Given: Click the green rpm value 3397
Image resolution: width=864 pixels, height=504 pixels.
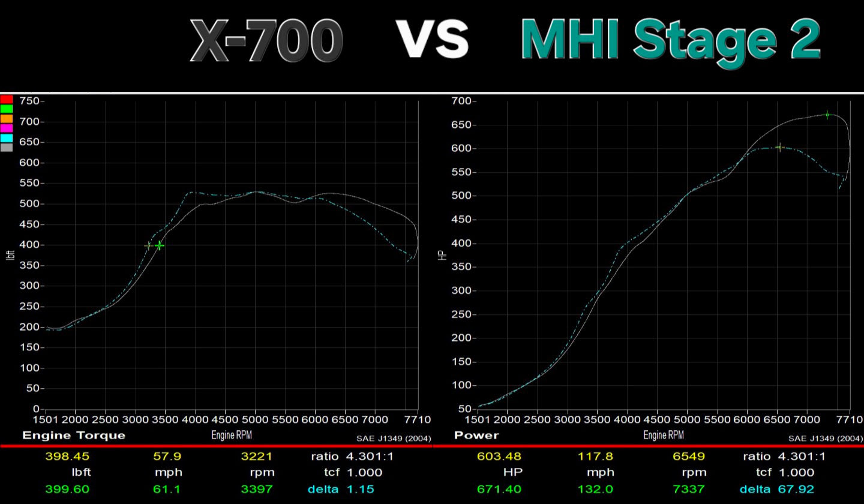Looking at the screenshot, I should [257, 489].
